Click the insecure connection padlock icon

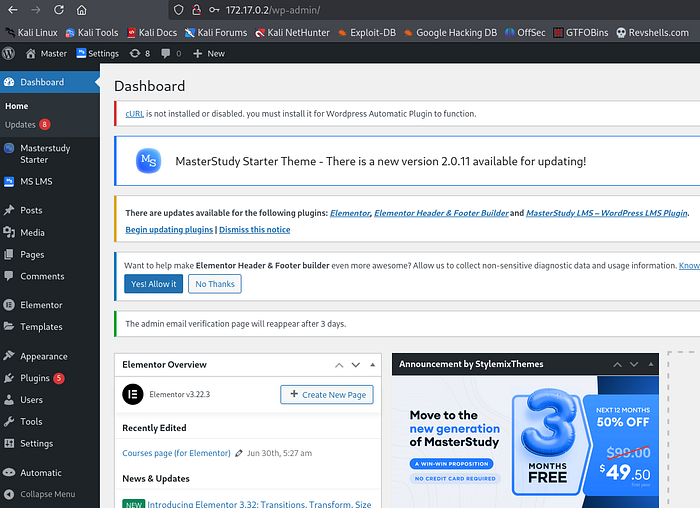pos(196,10)
